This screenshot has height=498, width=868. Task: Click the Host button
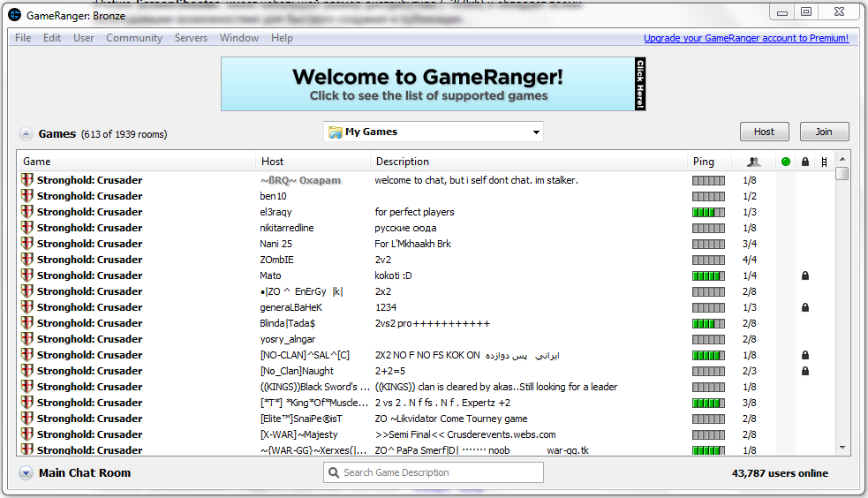764,132
